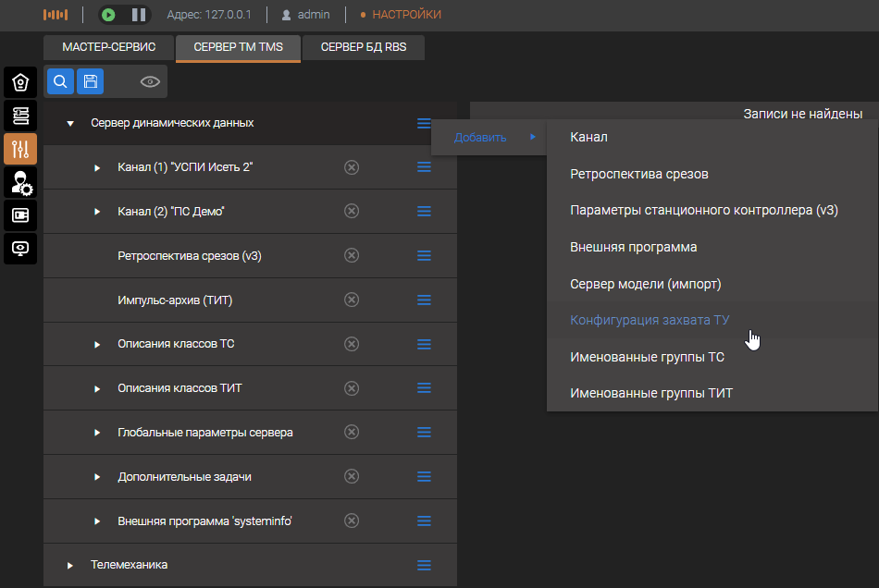Open hamburger menu for Канал (2) "ПС Демо"

pyautogui.click(x=424, y=212)
